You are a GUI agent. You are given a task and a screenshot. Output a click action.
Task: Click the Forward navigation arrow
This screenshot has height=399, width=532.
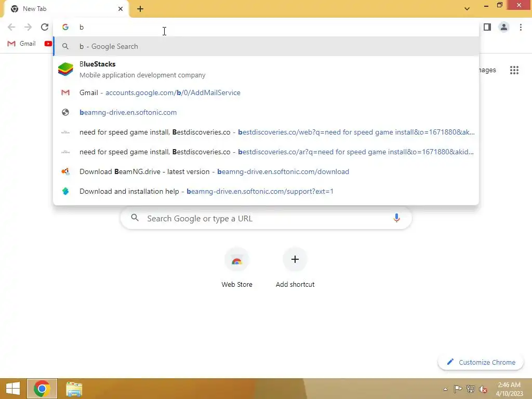tap(28, 27)
